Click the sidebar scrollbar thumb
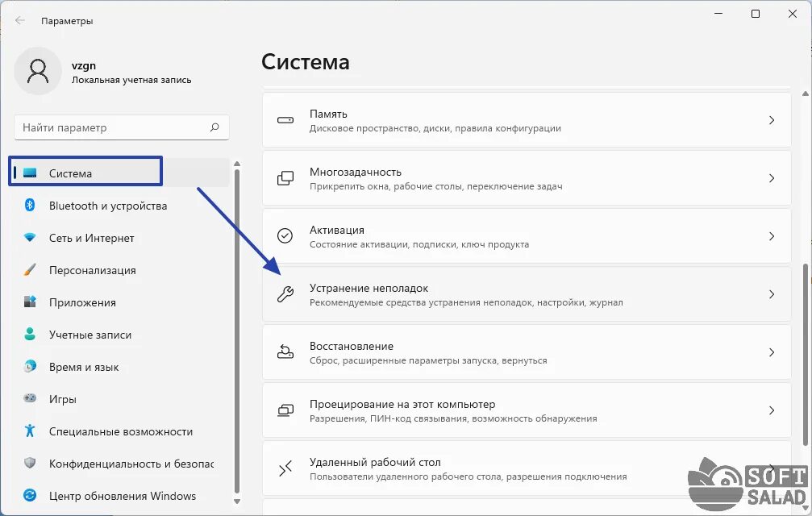The width and height of the screenshot is (812, 516). coord(237,331)
